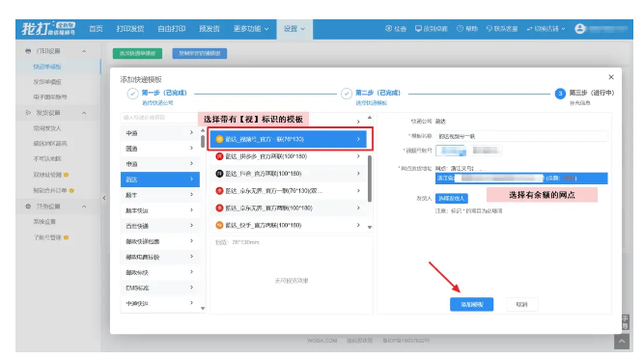Open 系统设置 in the sidebar
This screenshot has height=359, width=644.
click(x=44, y=222)
